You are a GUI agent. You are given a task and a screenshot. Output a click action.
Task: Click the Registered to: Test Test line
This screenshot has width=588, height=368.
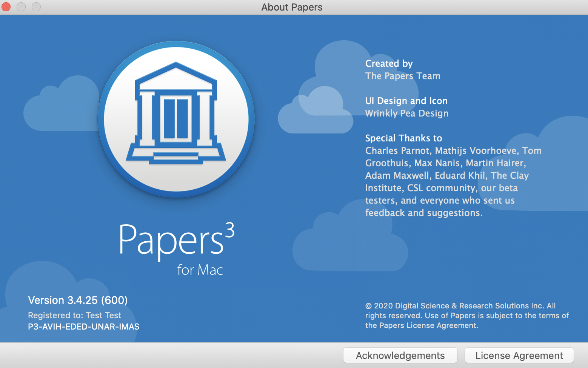tap(74, 315)
